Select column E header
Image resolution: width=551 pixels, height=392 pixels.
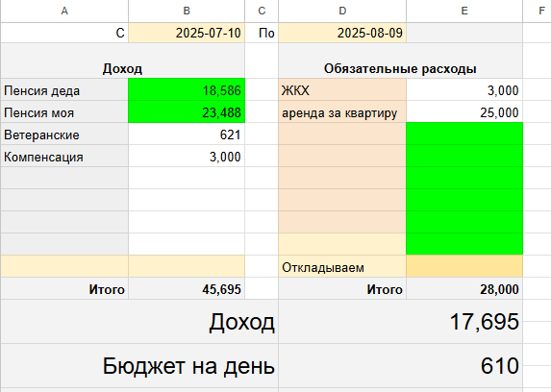pyautogui.click(x=464, y=11)
